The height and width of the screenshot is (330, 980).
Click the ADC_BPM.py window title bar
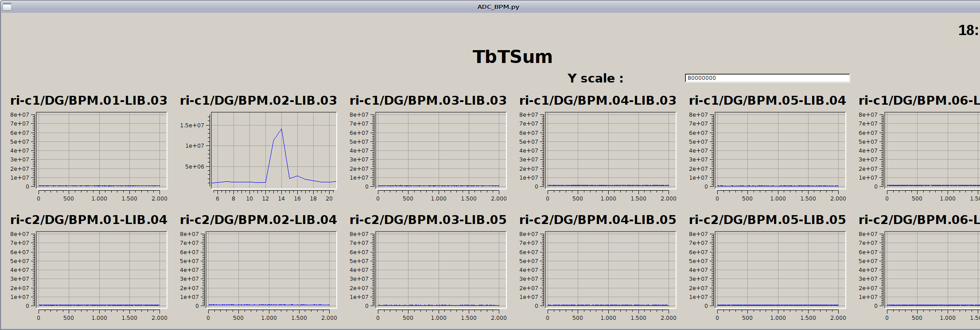point(498,7)
